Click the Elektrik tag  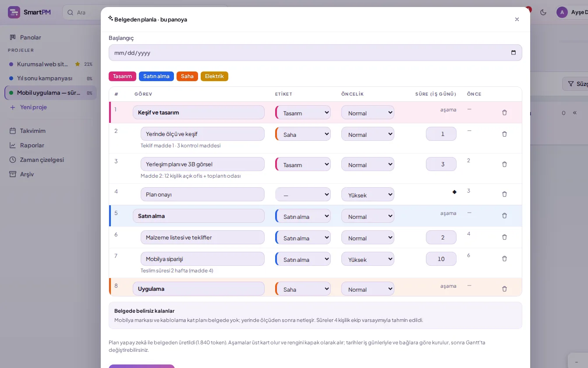(x=214, y=76)
